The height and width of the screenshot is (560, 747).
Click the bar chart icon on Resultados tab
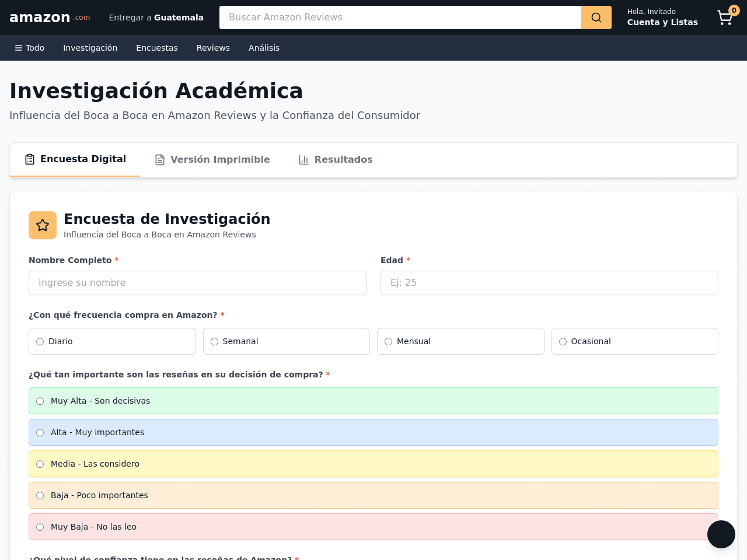point(303,160)
